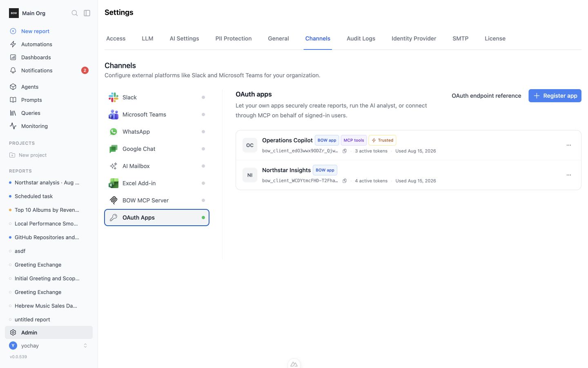Click the version number v0.0.539
Viewport: 588px width, 368px height.
point(18,357)
